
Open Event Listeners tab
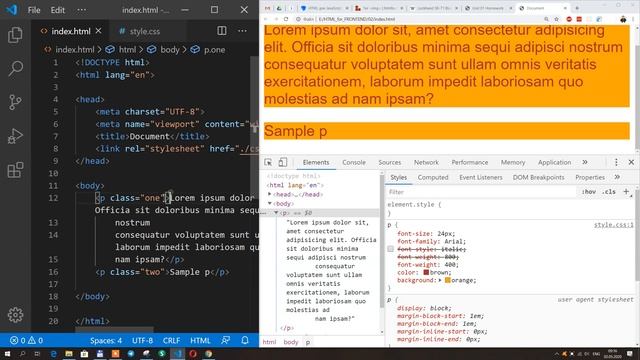pyautogui.click(x=481, y=177)
